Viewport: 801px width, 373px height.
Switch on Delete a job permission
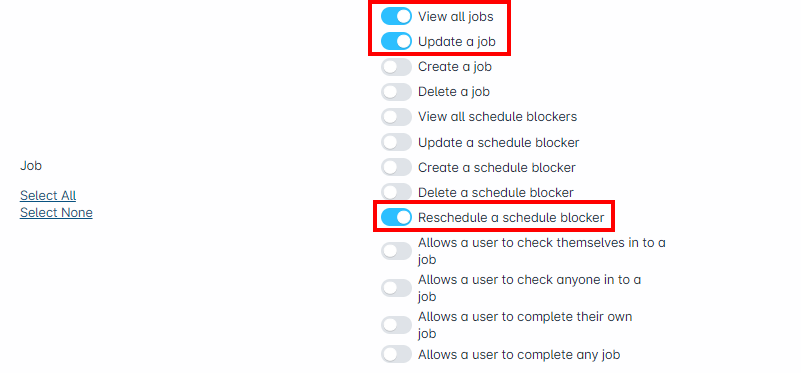point(396,91)
